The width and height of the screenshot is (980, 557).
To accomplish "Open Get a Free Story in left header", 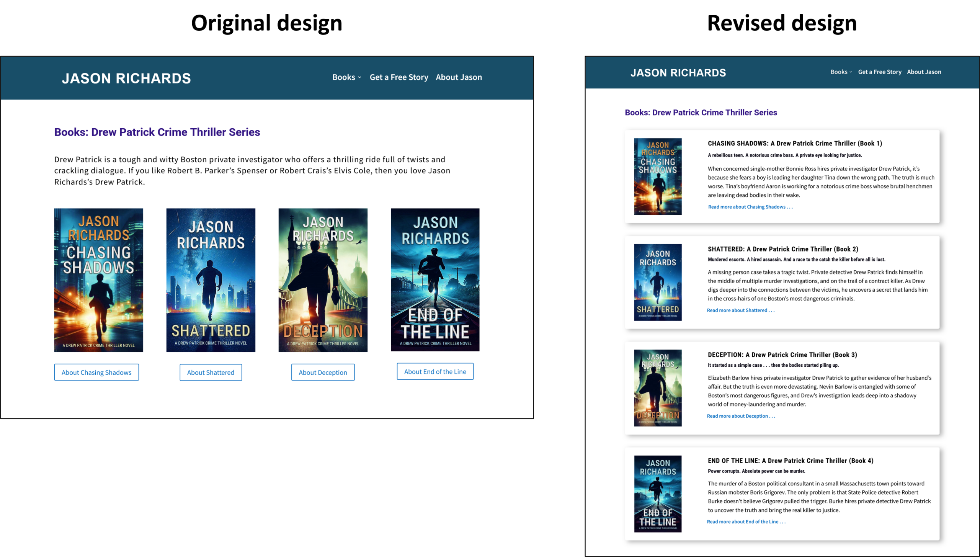I will [399, 77].
